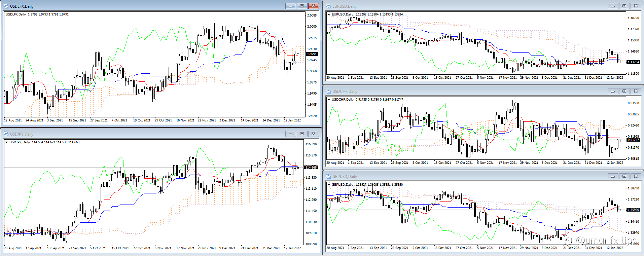Select the USDLFX current price tag 1.9791
Viewport: 644px width, 256px height.
(312, 54)
